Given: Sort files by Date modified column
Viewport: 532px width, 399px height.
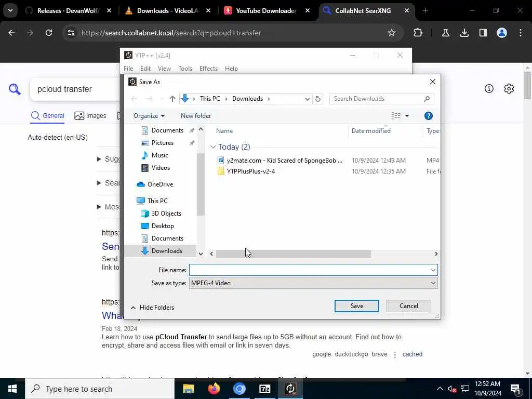Looking at the screenshot, I should click(x=371, y=131).
